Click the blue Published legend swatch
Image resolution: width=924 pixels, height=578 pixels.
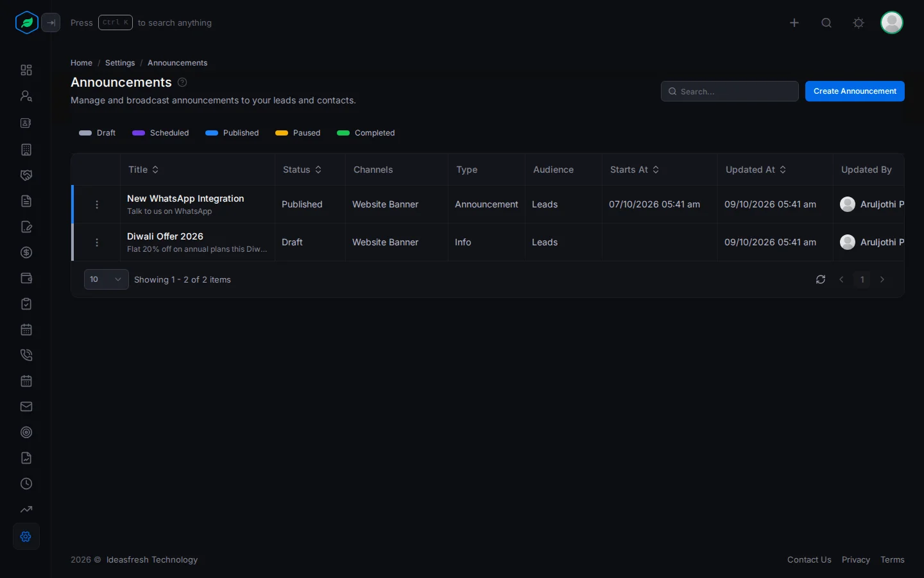pos(212,133)
